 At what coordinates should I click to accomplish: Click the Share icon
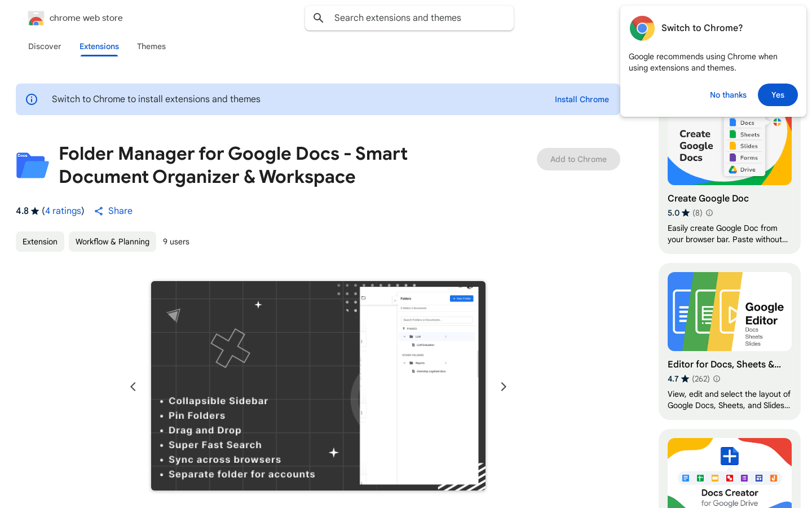tap(99, 211)
